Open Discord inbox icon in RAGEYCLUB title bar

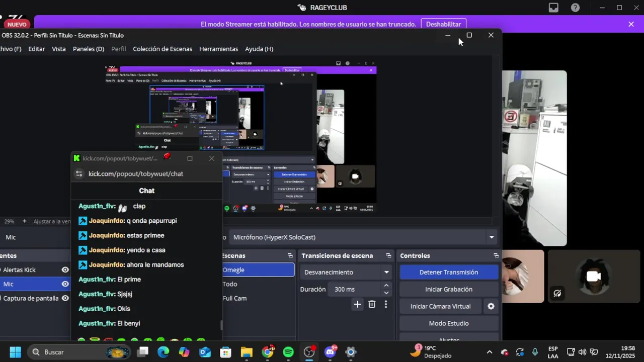pyautogui.click(x=553, y=8)
